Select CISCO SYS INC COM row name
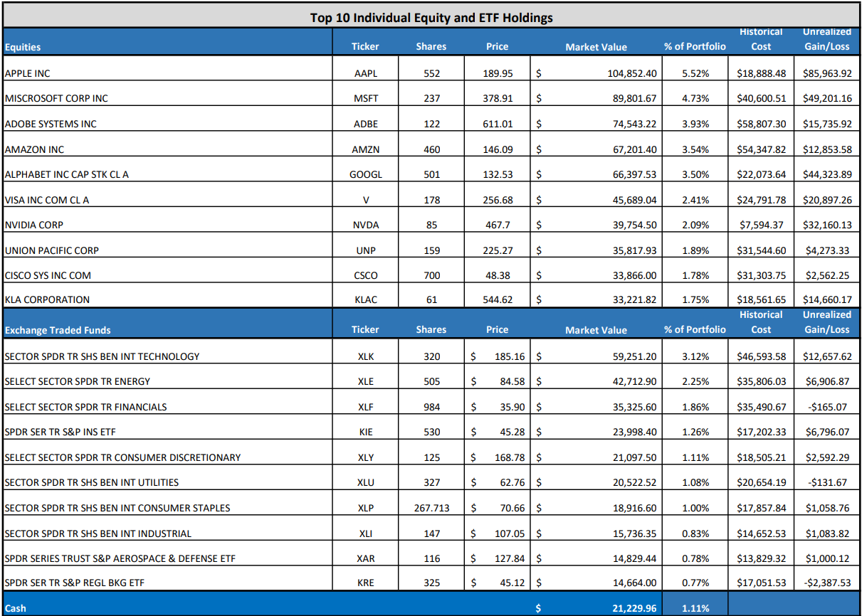 pyautogui.click(x=48, y=275)
